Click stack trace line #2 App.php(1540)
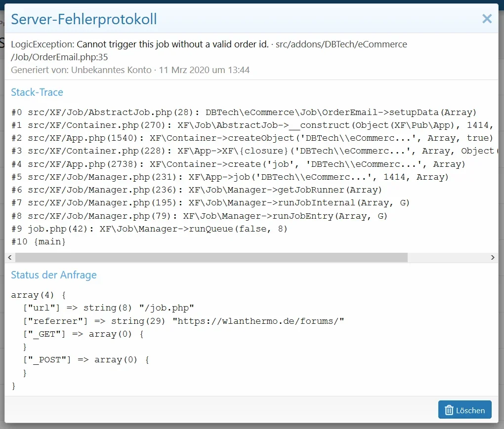The image size is (504, 429). click(252, 138)
